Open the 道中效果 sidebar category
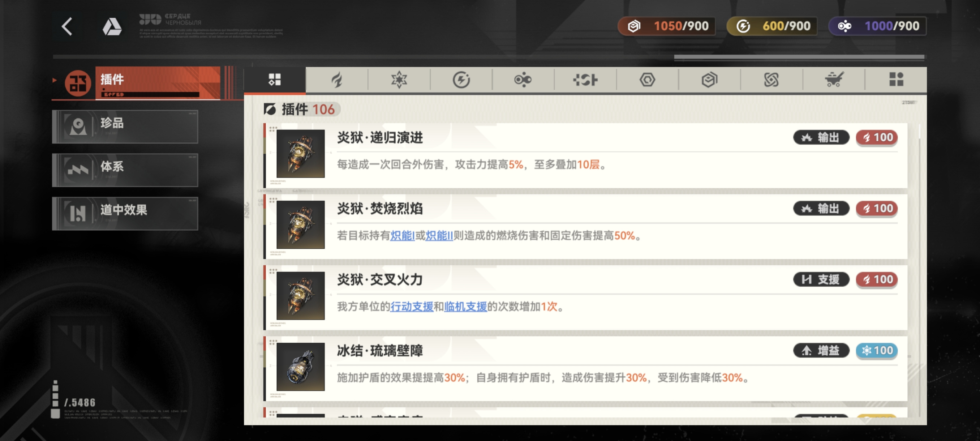This screenshot has width=980, height=441. coord(125,214)
